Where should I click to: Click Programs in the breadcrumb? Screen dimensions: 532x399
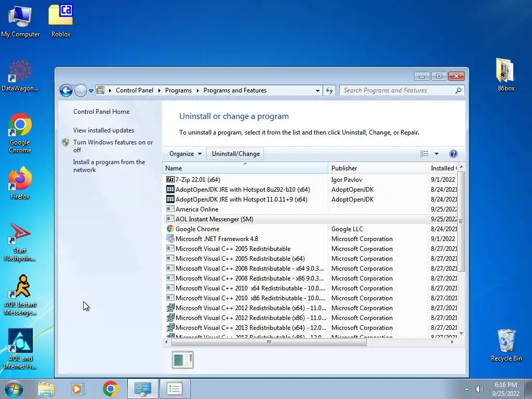178,90
